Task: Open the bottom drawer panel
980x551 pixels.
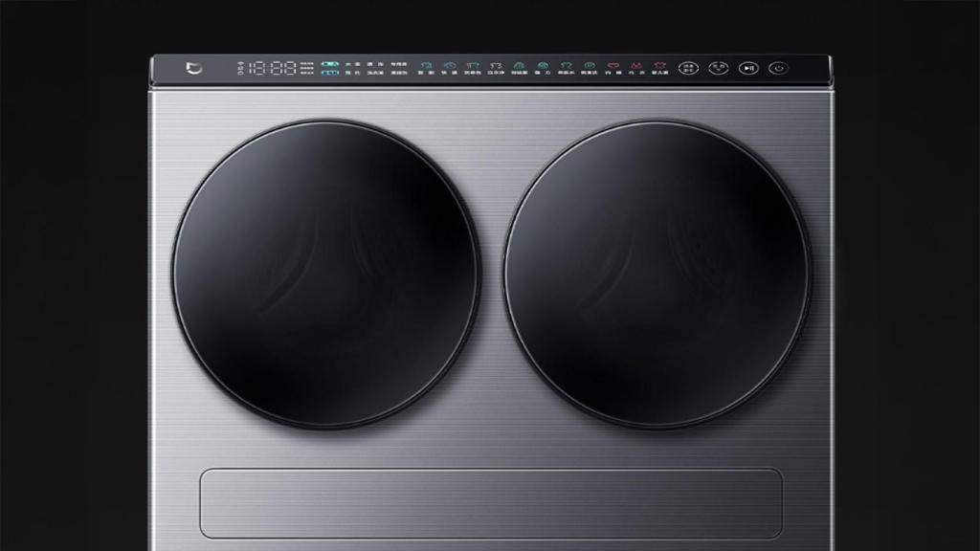Action: 490,503
